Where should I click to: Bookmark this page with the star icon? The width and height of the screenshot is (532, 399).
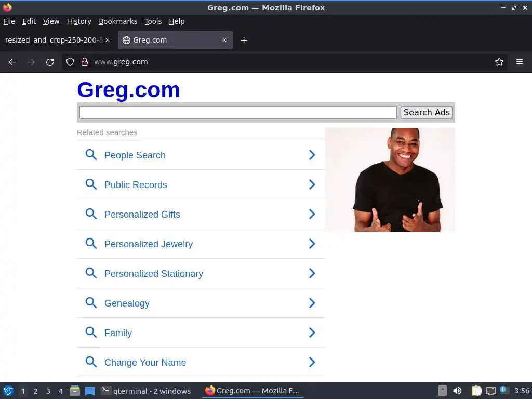[x=499, y=62]
